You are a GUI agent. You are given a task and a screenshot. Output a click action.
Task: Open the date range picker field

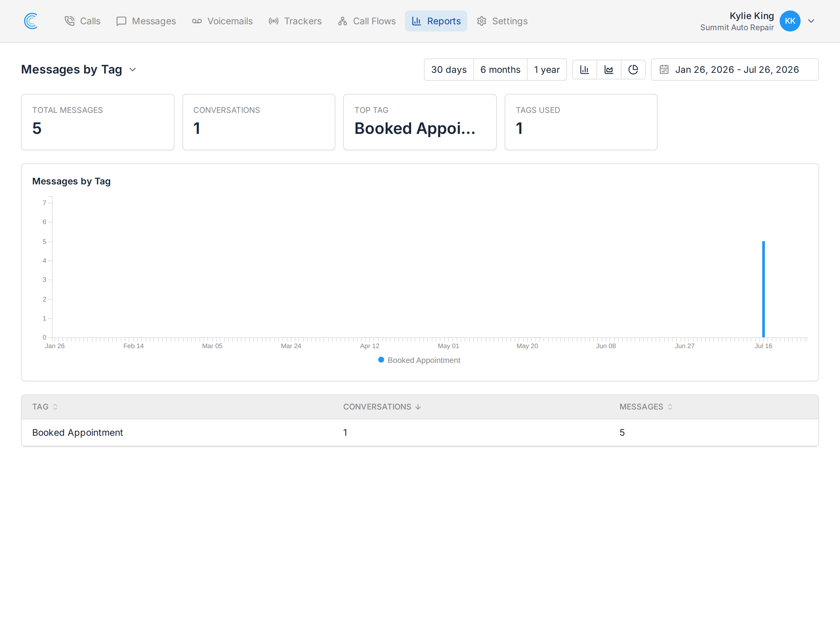[x=735, y=70]
